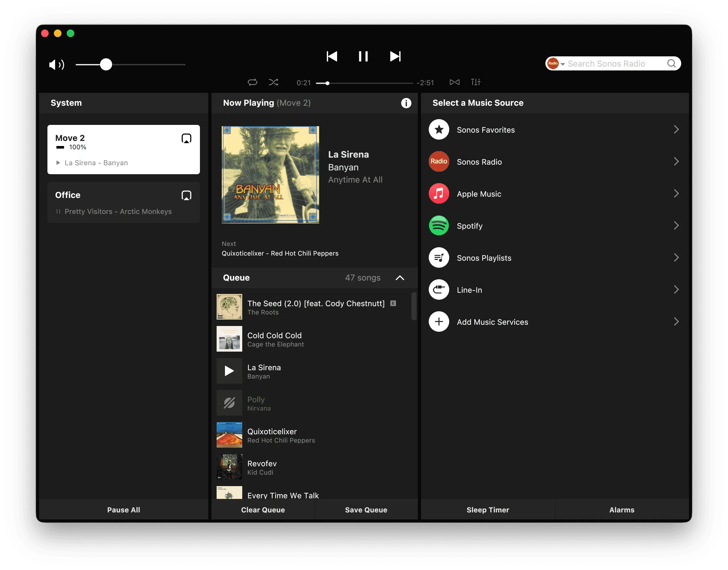Select the Office room name
728x570 pixels.
pos(68,195)
